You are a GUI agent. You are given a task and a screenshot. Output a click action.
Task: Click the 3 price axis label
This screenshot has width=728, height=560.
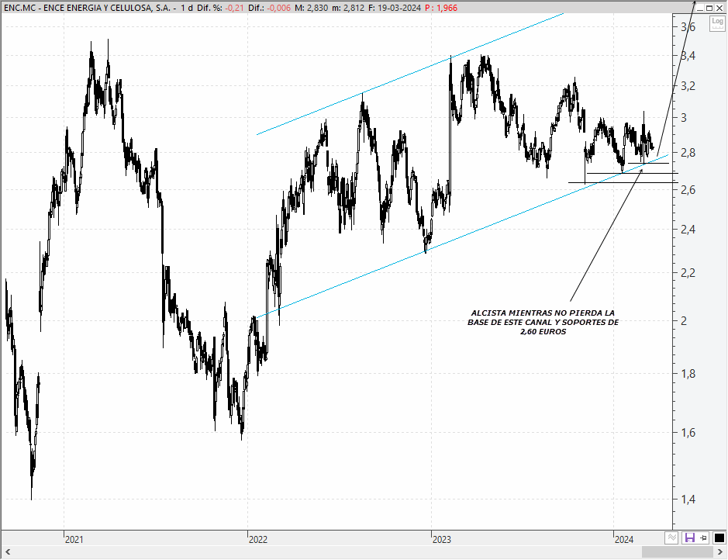(x=684, y=117)
